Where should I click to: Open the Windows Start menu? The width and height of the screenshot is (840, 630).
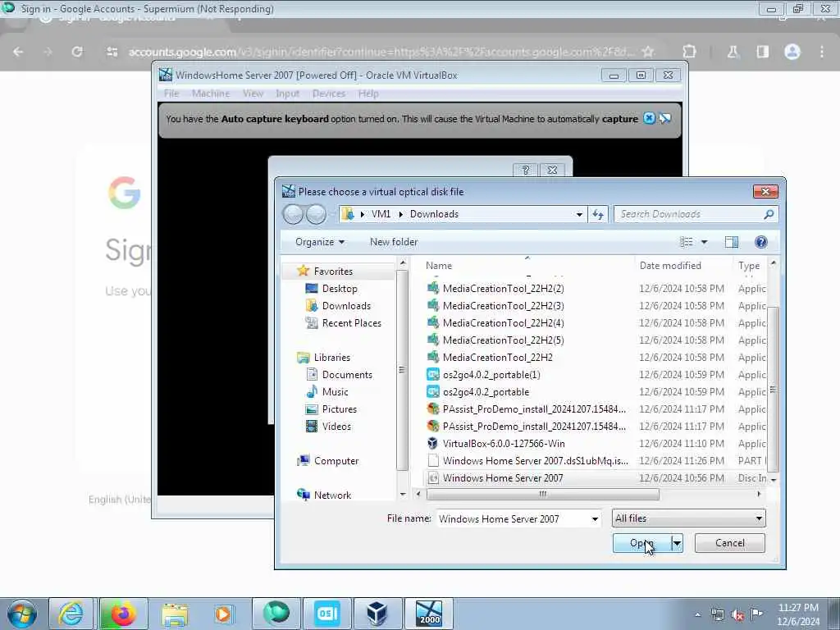pos(22,614)
